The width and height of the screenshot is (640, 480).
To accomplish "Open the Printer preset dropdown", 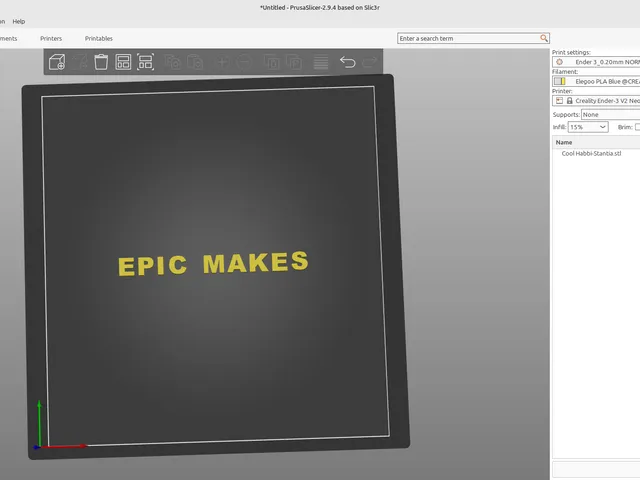I will pos(596,100).
